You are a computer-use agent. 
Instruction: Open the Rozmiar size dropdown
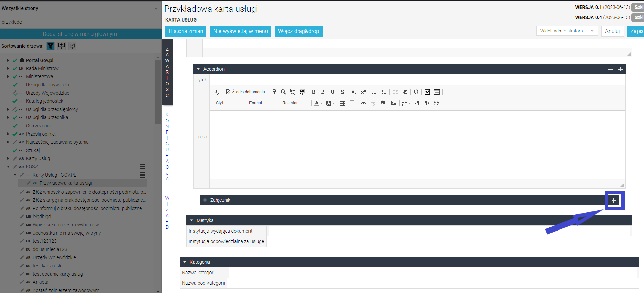[295, 103]
